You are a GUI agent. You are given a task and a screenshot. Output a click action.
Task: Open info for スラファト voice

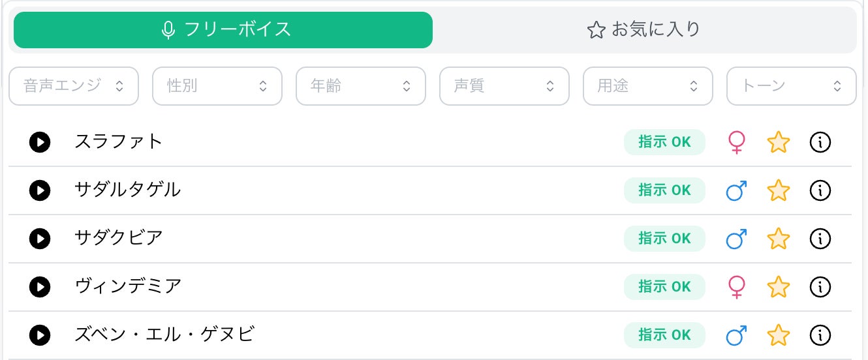[820, 142]
